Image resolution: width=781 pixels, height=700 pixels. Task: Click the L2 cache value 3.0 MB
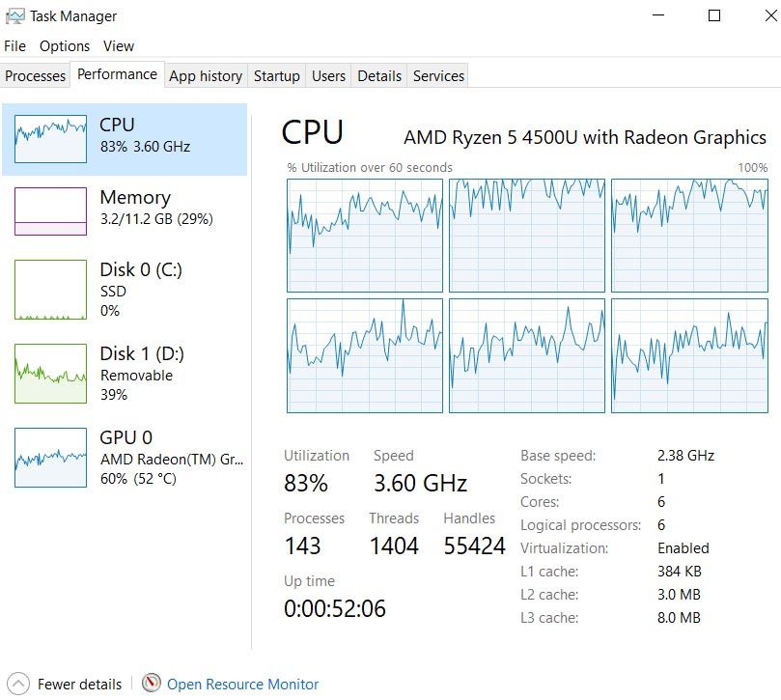click(679, 595)
